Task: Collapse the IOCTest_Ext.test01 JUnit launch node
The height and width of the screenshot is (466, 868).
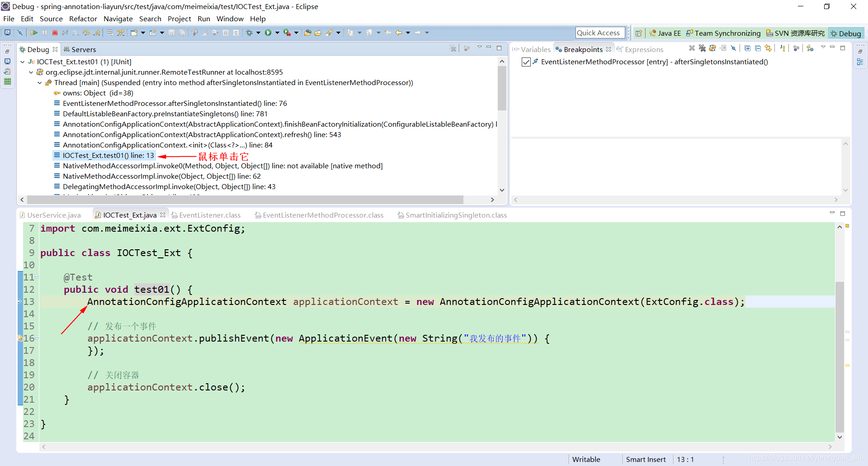Action: [x=23, y=62]
